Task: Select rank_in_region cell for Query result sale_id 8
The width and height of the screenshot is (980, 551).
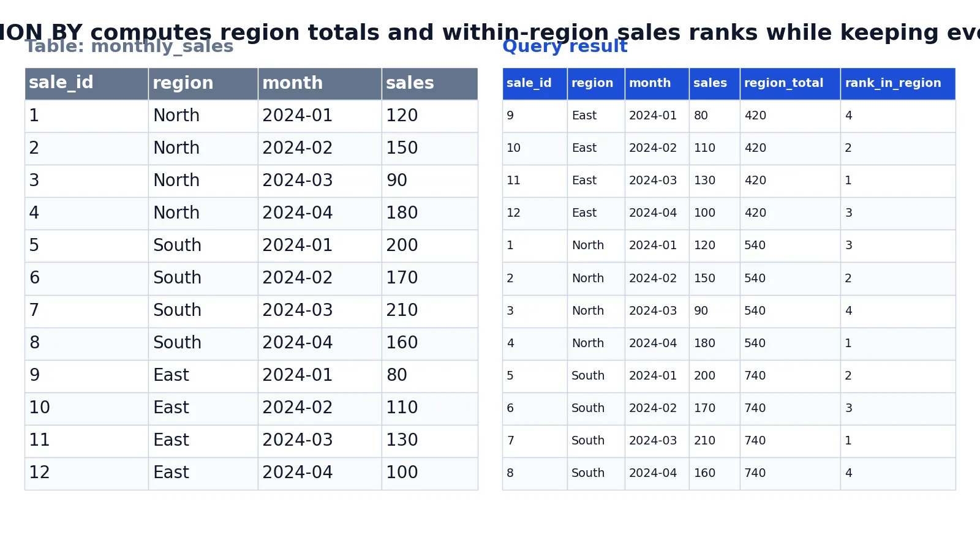Action: coord(898,473)
